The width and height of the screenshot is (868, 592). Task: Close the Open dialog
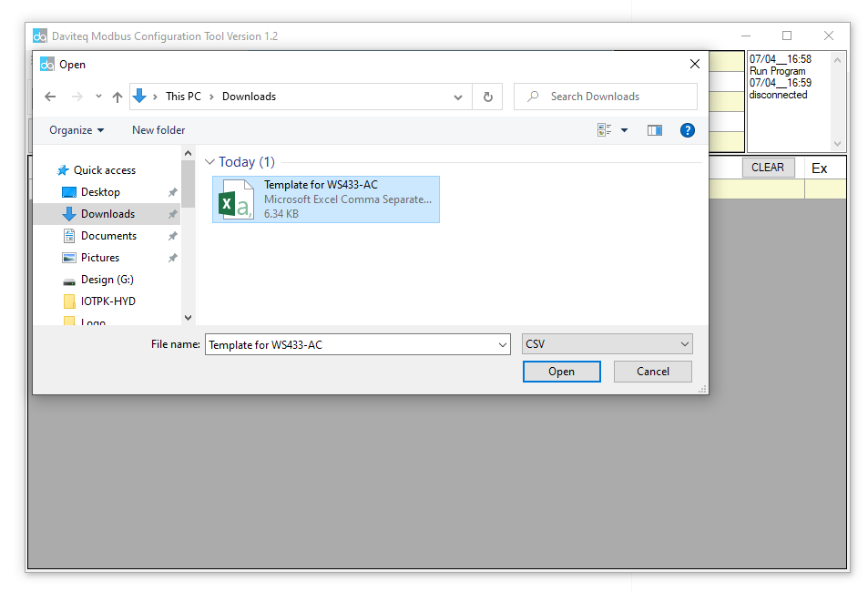click(695, 65)
